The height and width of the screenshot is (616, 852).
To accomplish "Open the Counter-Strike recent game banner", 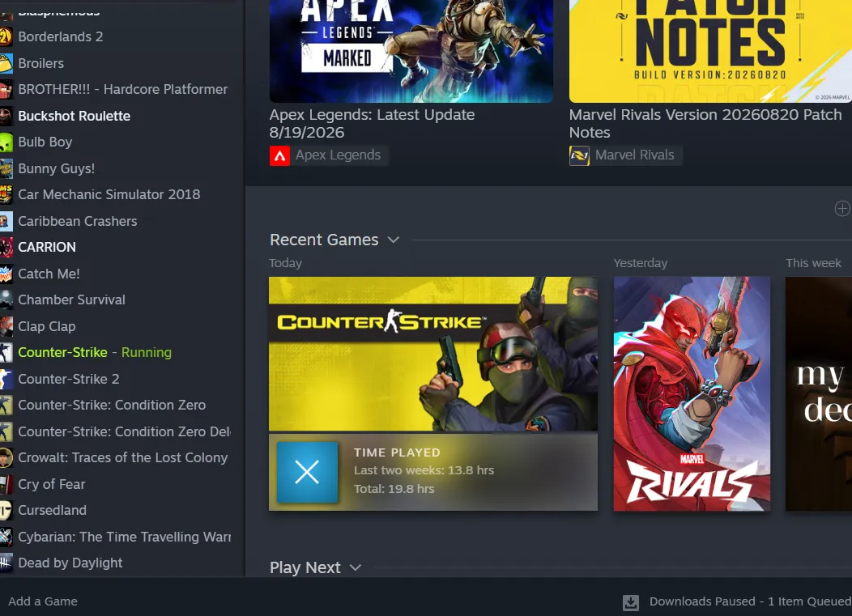I will click(x=433, y=355).
